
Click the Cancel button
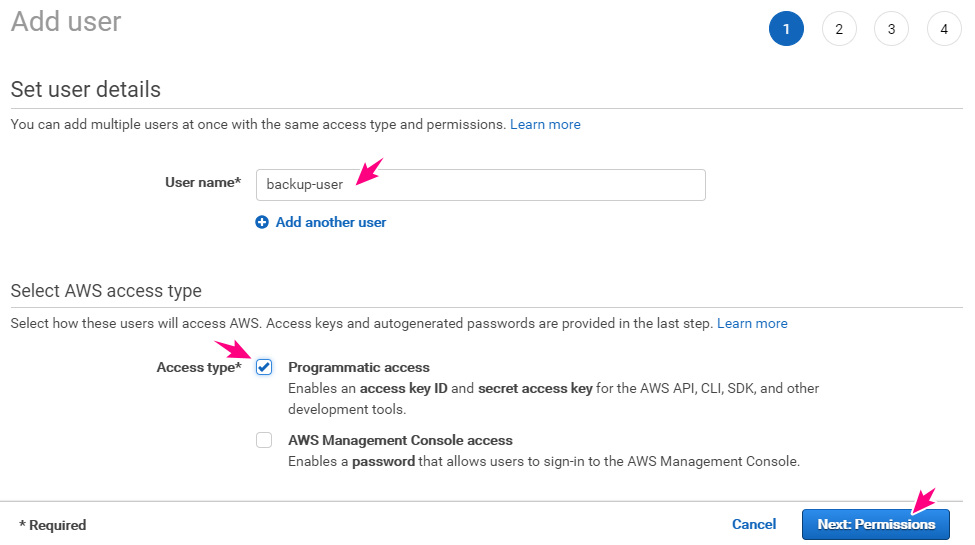tap(754, 524)
